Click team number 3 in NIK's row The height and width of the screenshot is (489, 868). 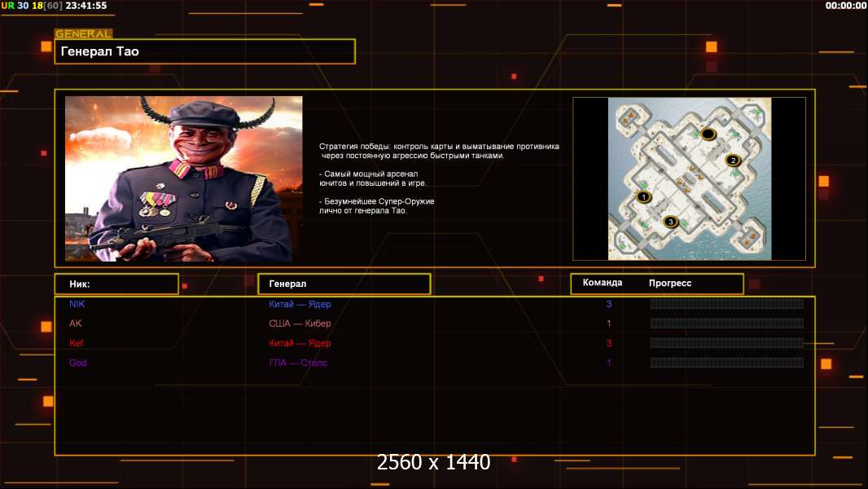tap(609, 304)
